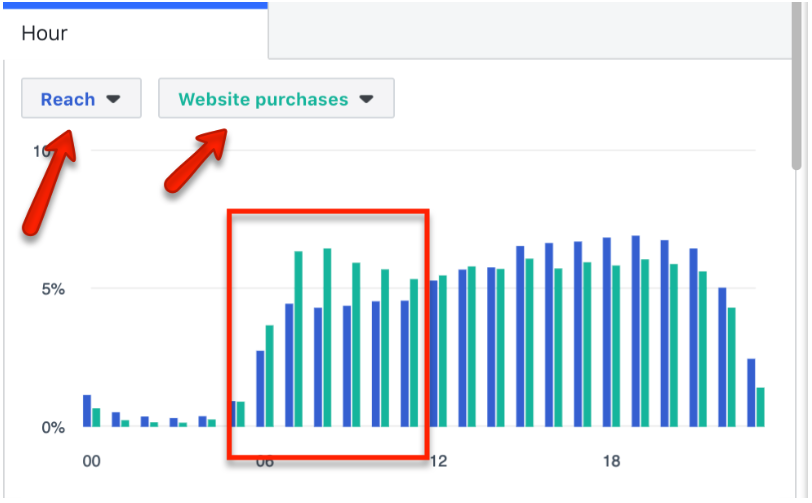
Task: Click the last green purchases bar on the right
Action: click(760, 407)
